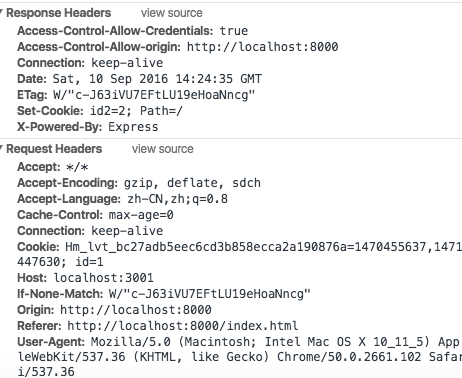462x378 pixels.
Task: Click the Host localhost:3001 header
Action: pyautogui.click(x=85, y=278)
